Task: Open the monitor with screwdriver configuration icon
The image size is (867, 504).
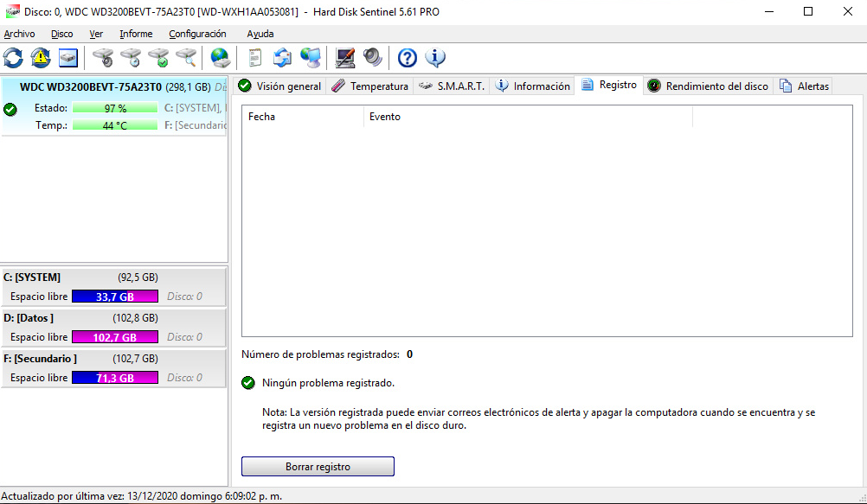Action: (345, 57)
